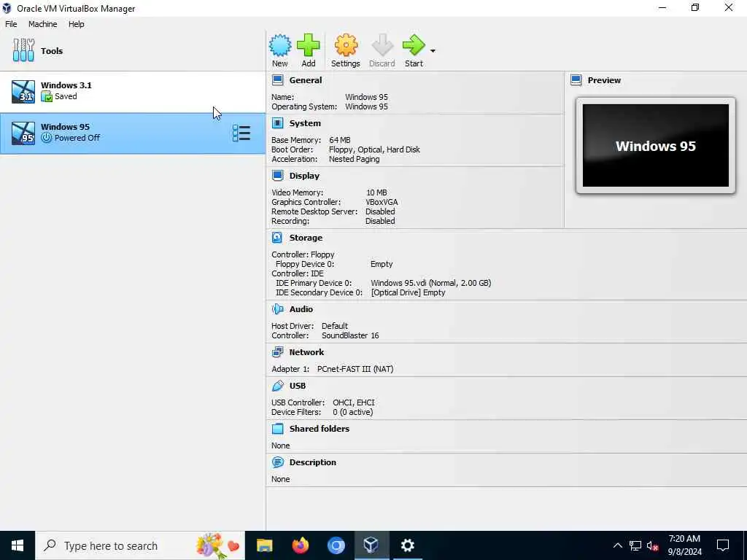The width and height of the screenshot is (747, 560).
Task: Open the Tools section
Action: pyautogui.click(x=133, y=50)
